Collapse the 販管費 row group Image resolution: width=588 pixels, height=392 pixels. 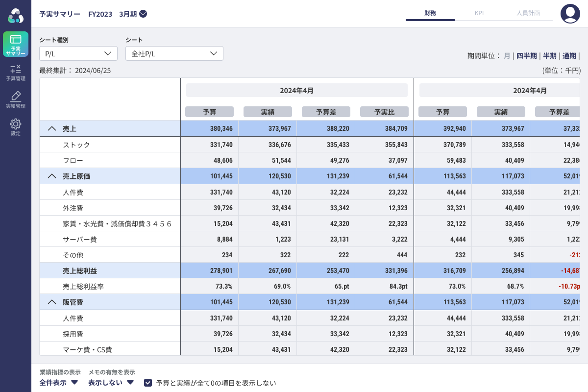tap(51, 302)
